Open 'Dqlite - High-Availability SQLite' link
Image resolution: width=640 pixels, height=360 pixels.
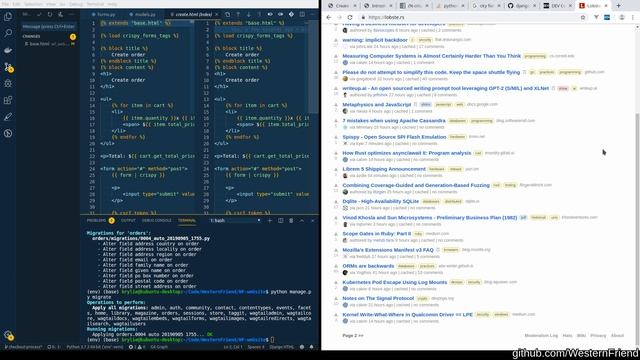click(380, 201)
